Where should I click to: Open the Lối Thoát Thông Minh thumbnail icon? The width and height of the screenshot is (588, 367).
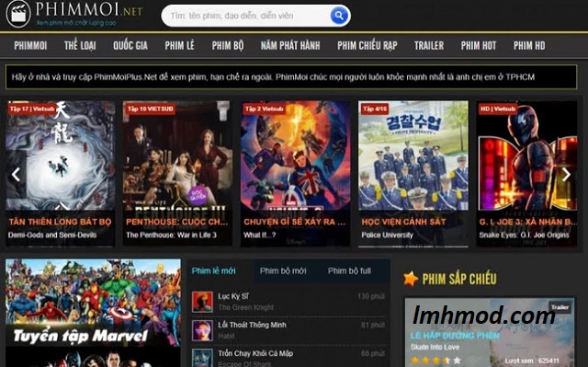tap(202, 330)
